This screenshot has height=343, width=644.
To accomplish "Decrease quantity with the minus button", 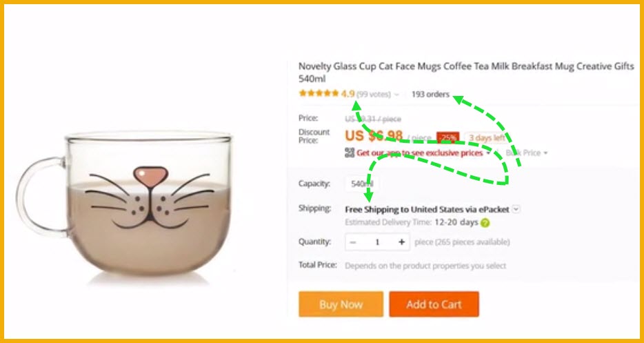I will (x=352, y=242).
